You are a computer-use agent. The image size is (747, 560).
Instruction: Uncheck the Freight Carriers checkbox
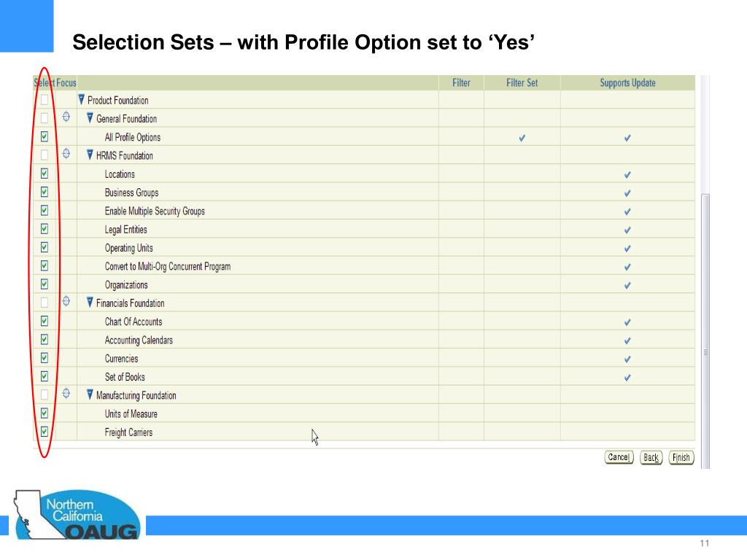[44, 432]
